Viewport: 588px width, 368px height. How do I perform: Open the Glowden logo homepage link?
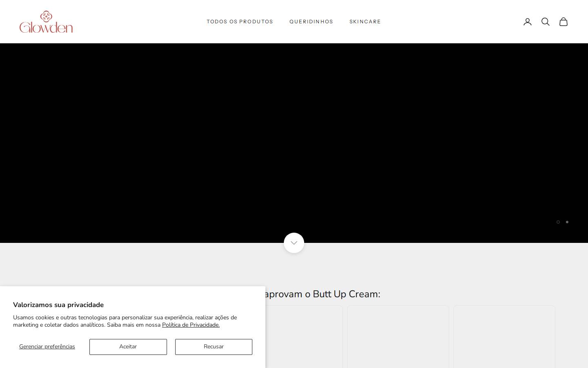click(x=46, y=22)
